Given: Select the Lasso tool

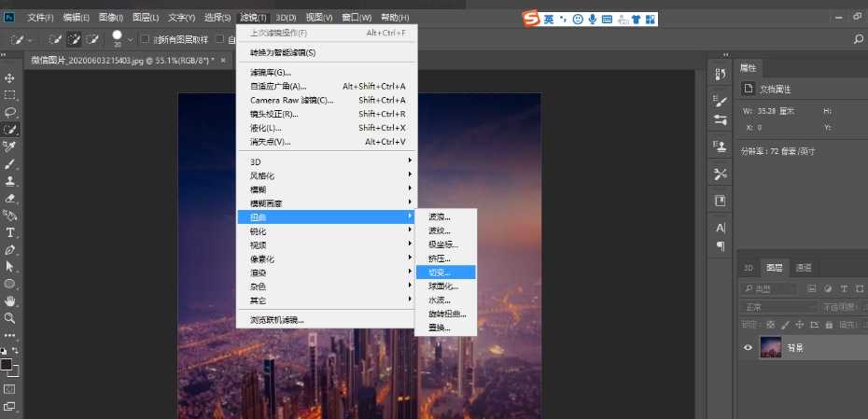Looking at the screenshot, I should click(x=10, y=112).
